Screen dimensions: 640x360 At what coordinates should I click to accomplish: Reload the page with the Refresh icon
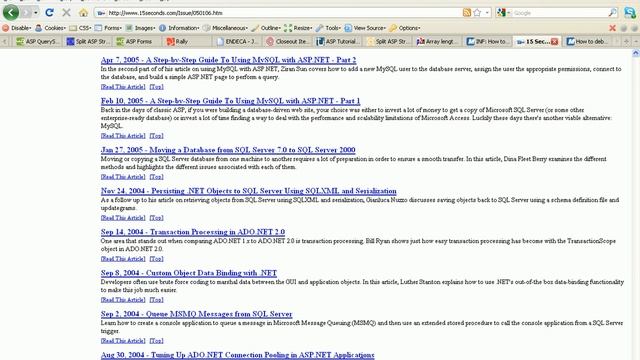(x=49, y=13)
